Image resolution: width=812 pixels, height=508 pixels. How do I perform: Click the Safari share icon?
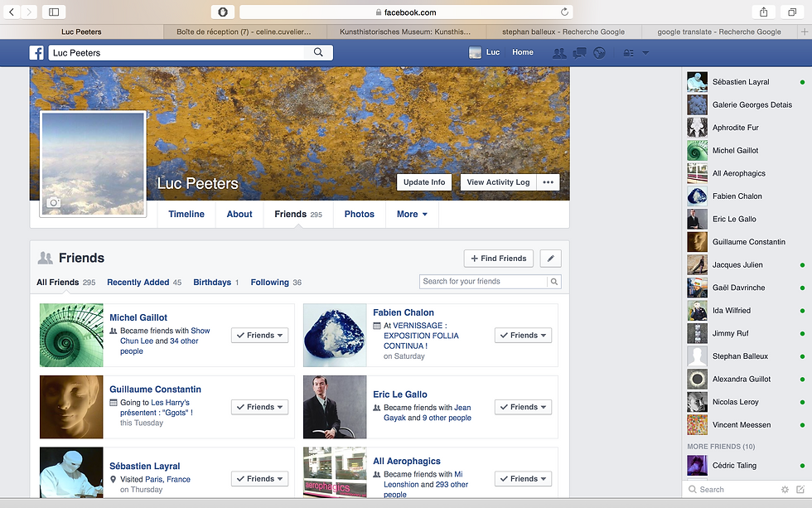tap(764, 12)
